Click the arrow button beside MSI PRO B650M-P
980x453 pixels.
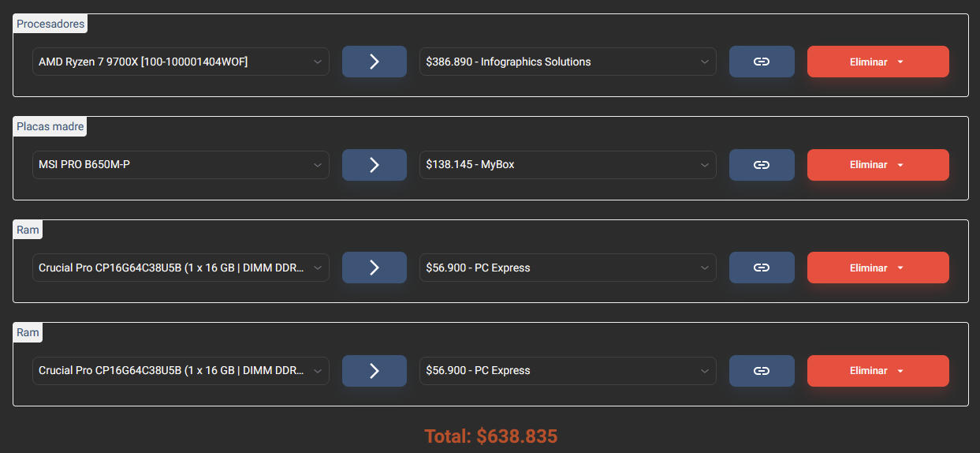(x=374, y=165)
